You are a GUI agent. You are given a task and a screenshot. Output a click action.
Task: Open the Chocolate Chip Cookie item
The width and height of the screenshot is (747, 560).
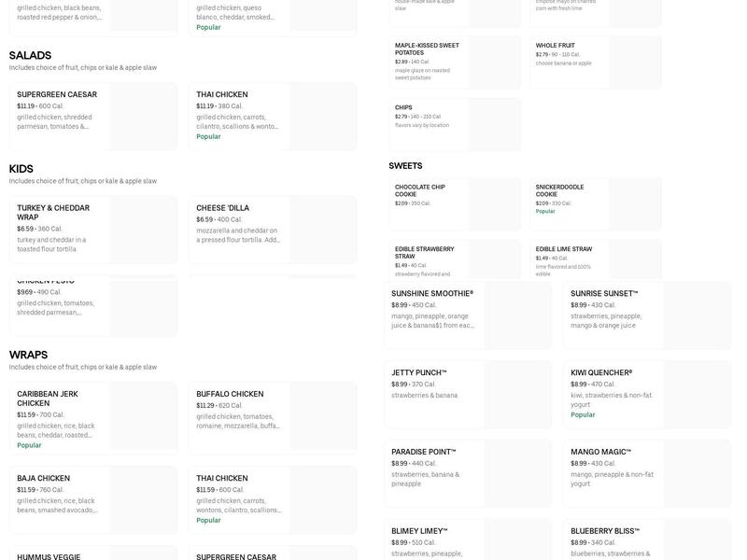pos(455,203)
